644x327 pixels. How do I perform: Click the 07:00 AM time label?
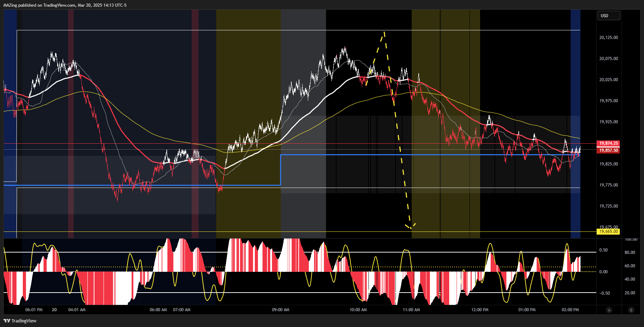pos(182,310)
